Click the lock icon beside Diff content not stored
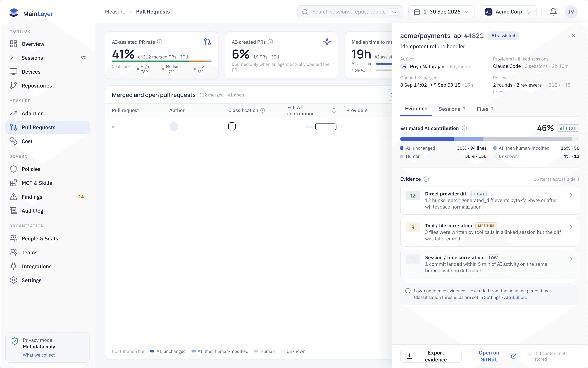The image size is (588, 368). click(530, 356)
